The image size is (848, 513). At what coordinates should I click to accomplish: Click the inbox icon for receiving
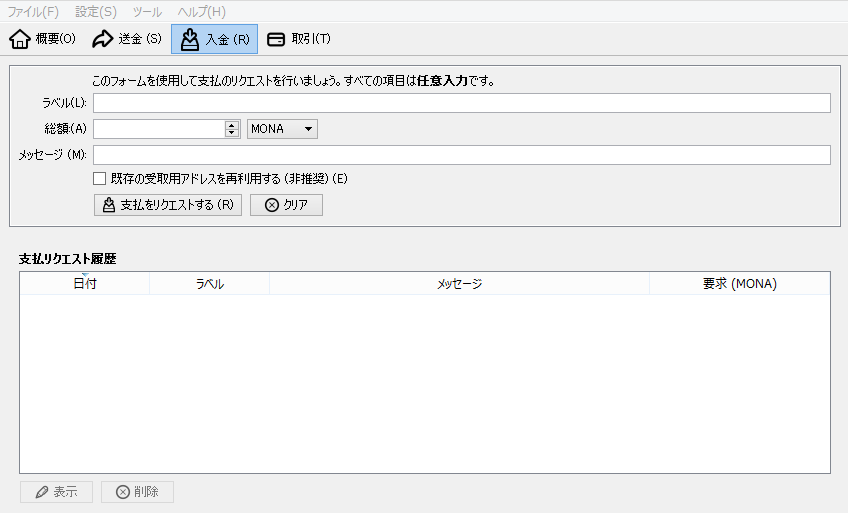point(190,39)
